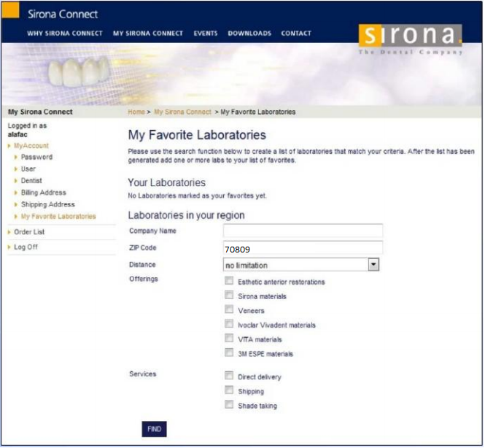485x448 pixels.
Task: Open the User sidebar link
Action: (x=28, y=169)
